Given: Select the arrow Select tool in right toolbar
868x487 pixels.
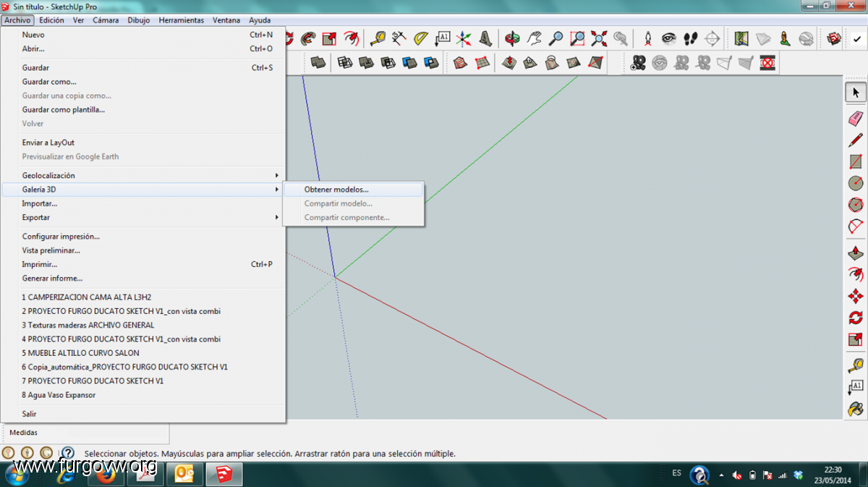Looking at the screenshot, I should click(856, 93).
